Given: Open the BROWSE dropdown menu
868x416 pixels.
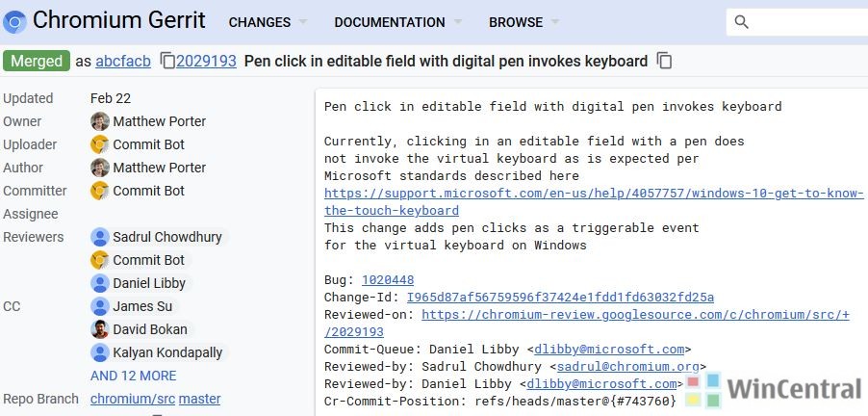Looking at the screenshot, I should 524,21.
